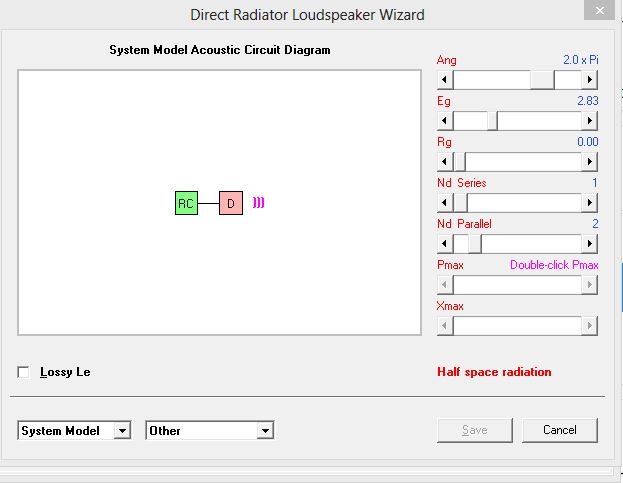Decrease Ang using the left arrow
Viewport: 623px width, 483px height.
click(x=445, y=80)
